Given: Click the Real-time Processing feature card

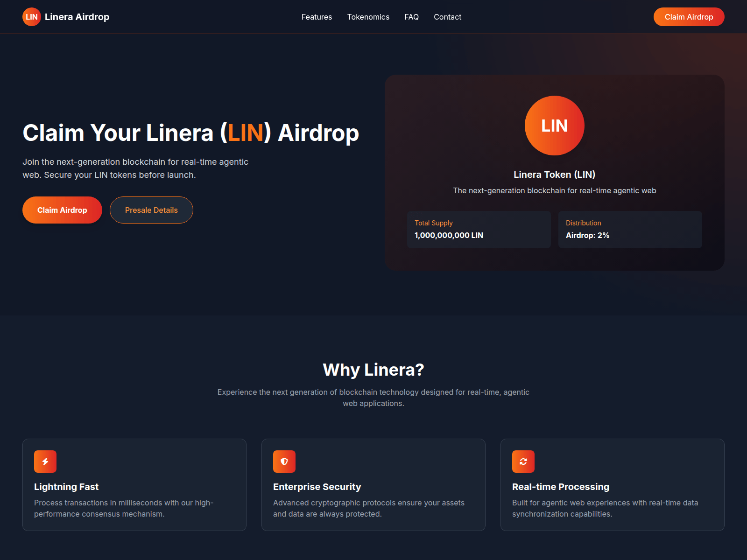Looking at the screenshot, I should [612, 485].
